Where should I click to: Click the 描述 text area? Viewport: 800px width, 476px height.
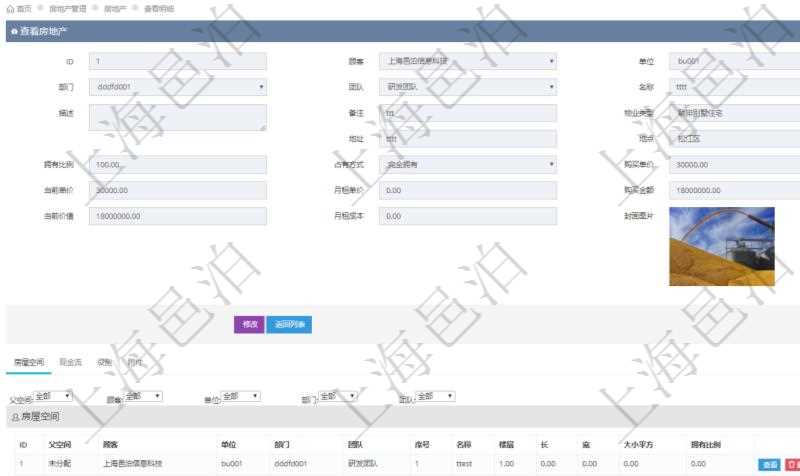pos(178,118)
